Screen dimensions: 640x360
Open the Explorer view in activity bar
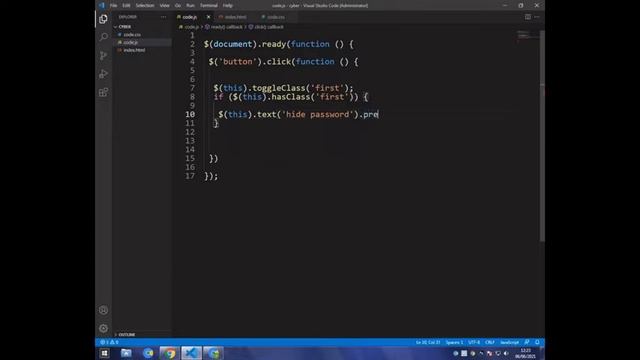pos(103,19)
